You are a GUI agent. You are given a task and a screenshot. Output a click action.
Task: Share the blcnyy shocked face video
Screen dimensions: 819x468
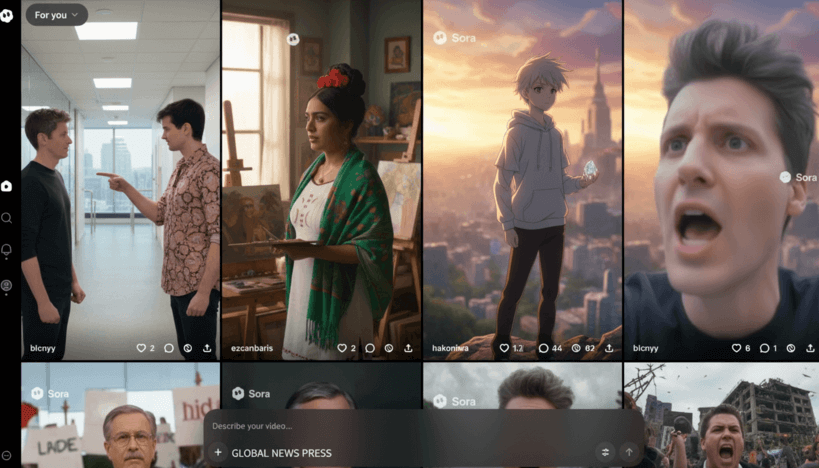(x=809, y=348)
